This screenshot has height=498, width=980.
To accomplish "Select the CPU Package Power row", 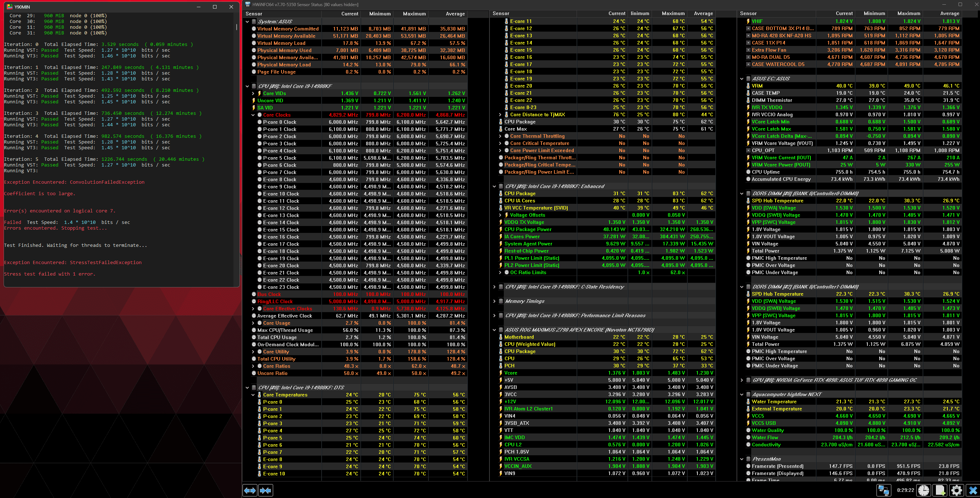I will point(606,230).
